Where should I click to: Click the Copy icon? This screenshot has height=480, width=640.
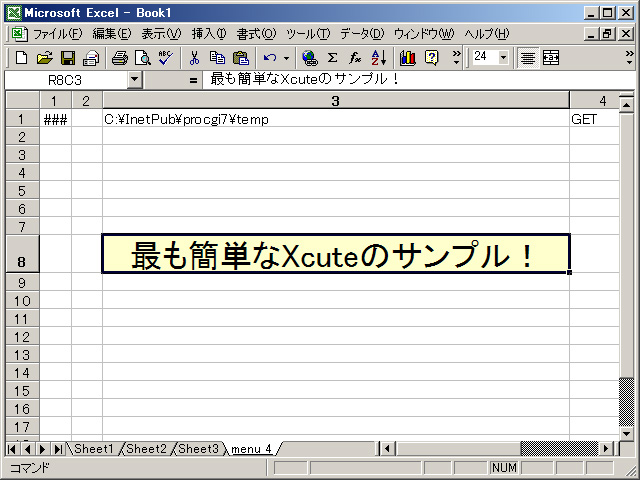pyautogui.click(x=217, y=58)
